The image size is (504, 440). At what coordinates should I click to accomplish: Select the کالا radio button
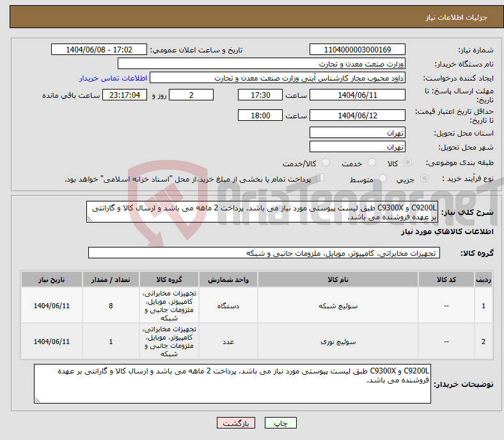click(x=407, y=162)
